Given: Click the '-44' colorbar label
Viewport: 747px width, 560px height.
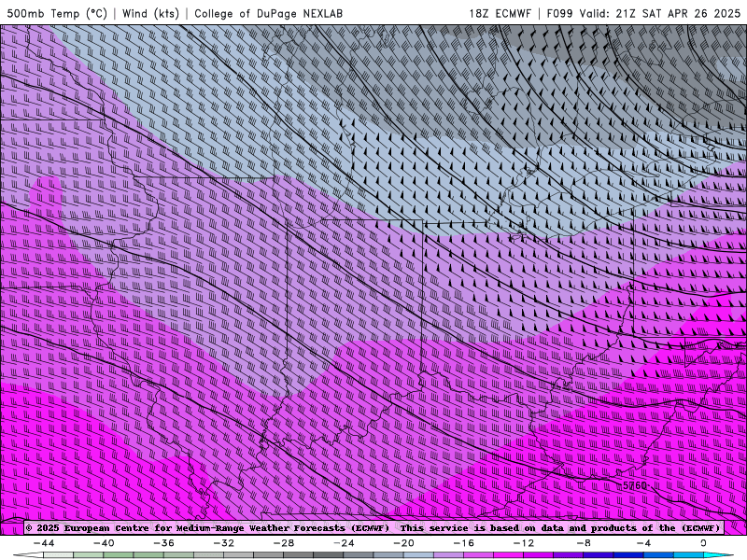Looking at the screenshot, I should [x=44, y=543].
